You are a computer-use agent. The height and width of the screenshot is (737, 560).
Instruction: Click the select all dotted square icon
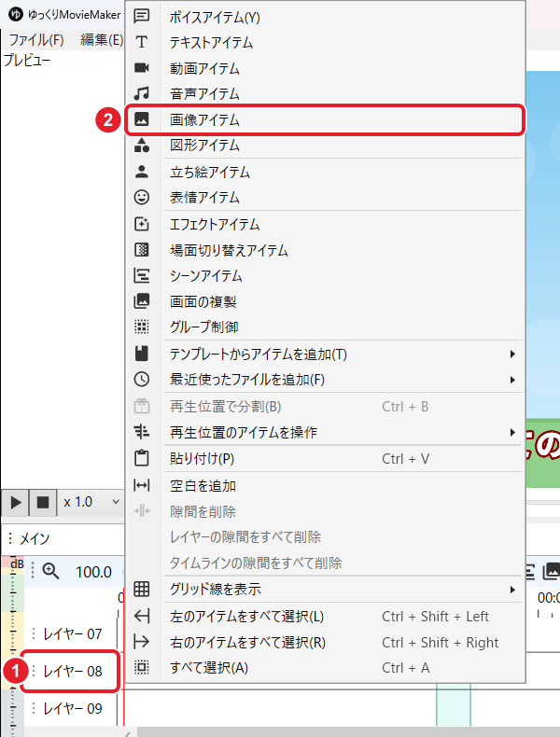[x=142, y=667]
